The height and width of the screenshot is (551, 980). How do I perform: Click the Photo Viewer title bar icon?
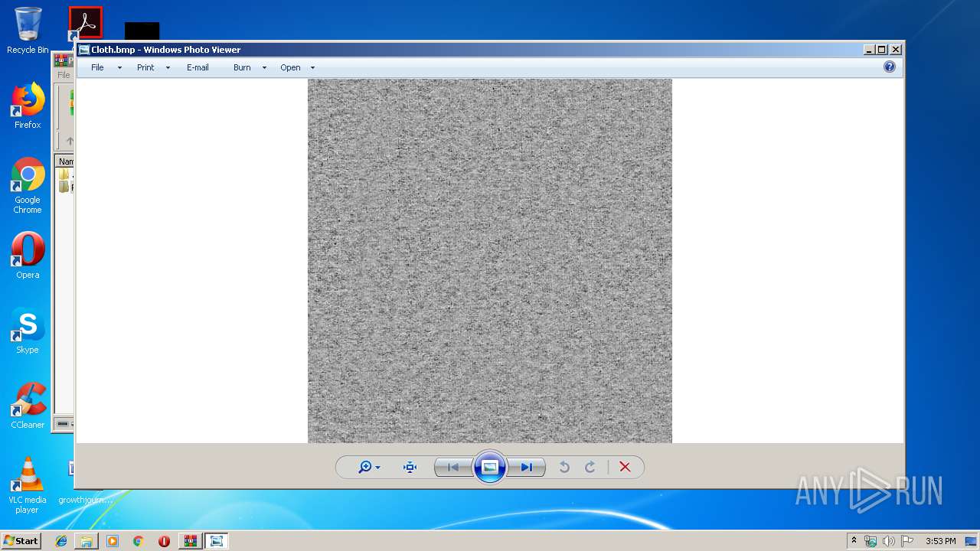click(x=84, y=50)
